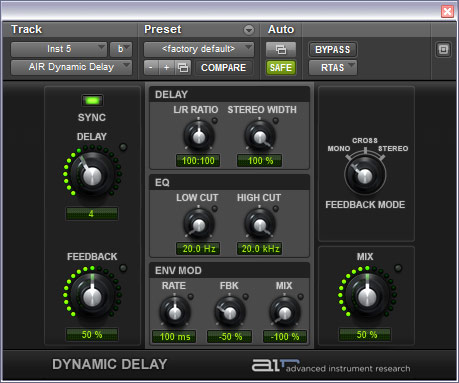Select the previous preset with minus button
This screenshot has height=383, width=459.
[151, 68]
